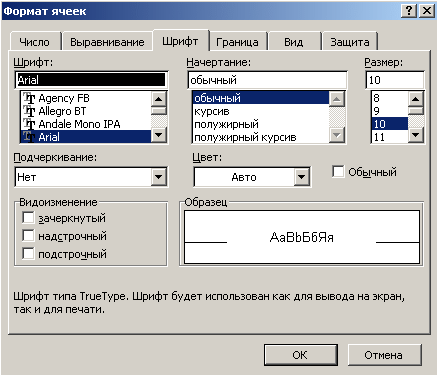Click size list scroll down arrow
This screenshot has width=437, height=375.
[416, 135]
